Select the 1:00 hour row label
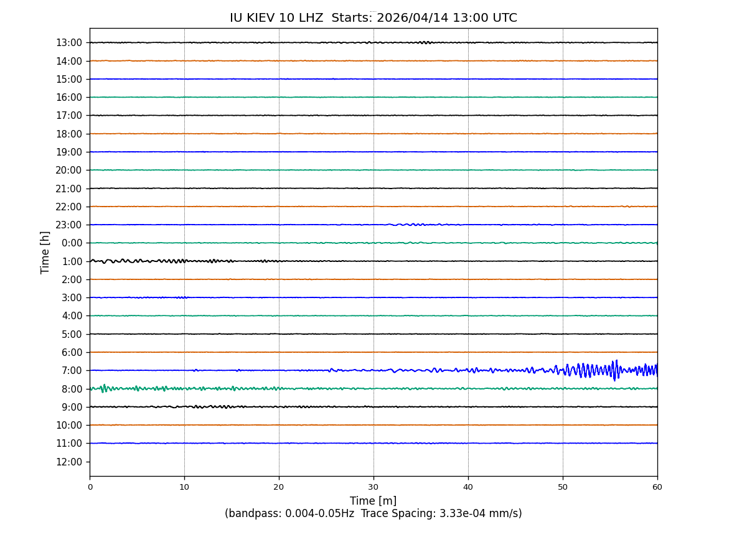The image size is (747, 560). (x=72, y=261)
